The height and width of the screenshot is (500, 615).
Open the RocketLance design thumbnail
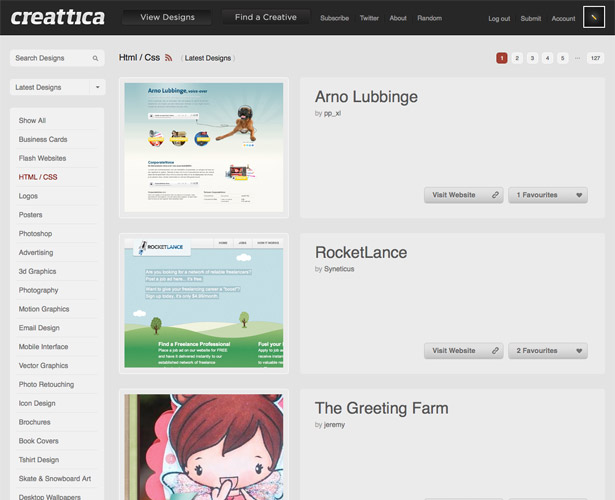[203, 303]
